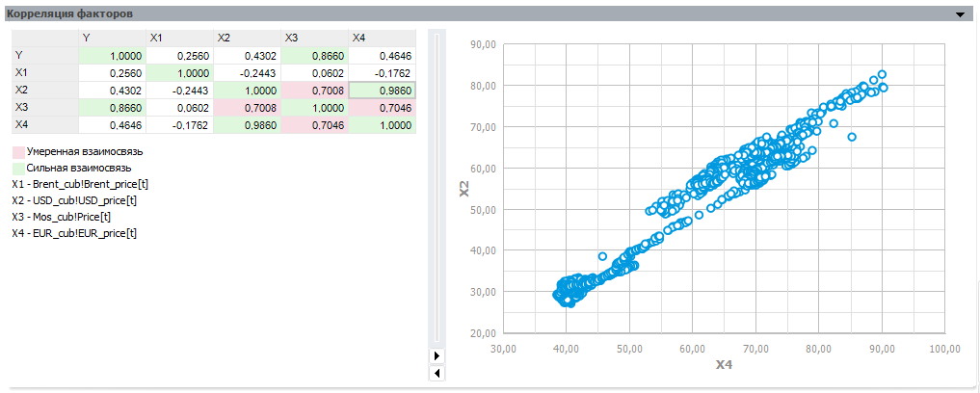980x393 pixels.
Task: Select the X2/X4 correlation cell 0,9860
Action: [382, 91]
